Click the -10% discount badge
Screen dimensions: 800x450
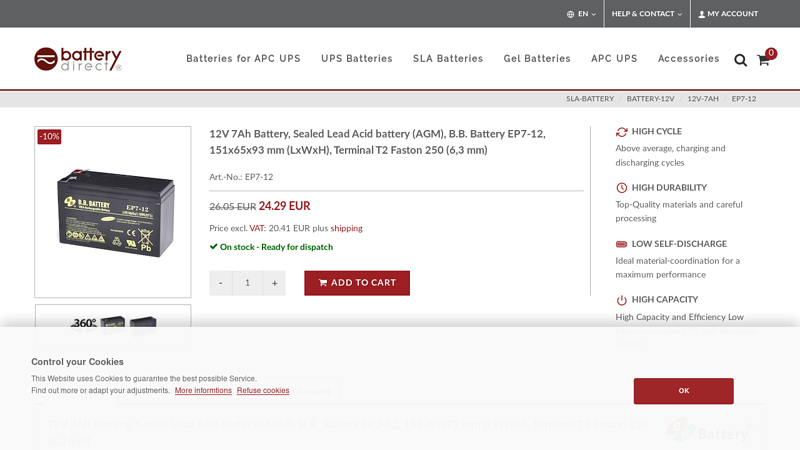[49, 137]
